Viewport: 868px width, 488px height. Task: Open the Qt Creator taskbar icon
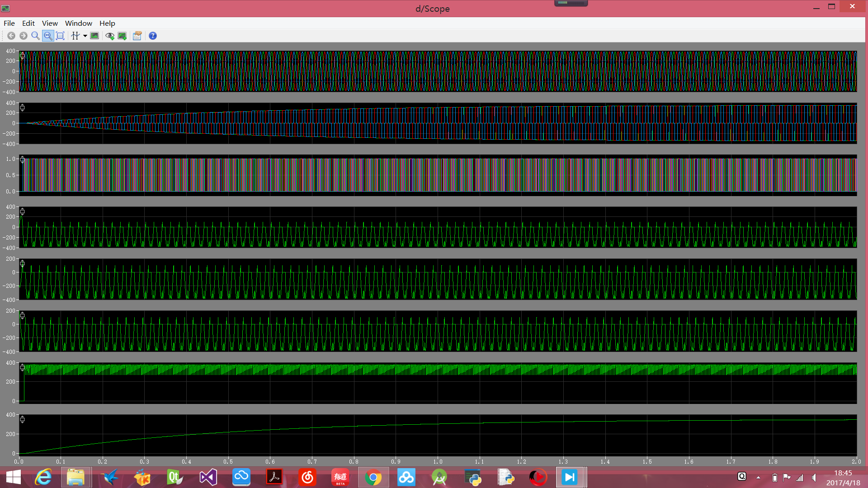click(175, 477)
